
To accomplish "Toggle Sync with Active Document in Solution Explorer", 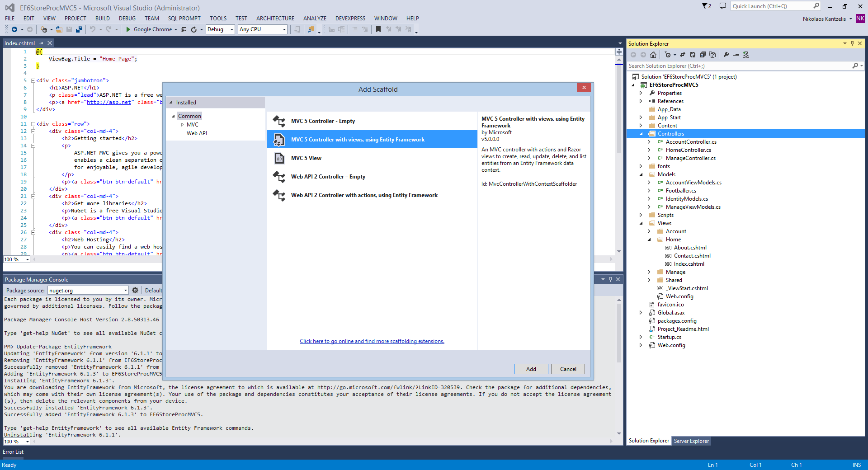I will [683, 55].
